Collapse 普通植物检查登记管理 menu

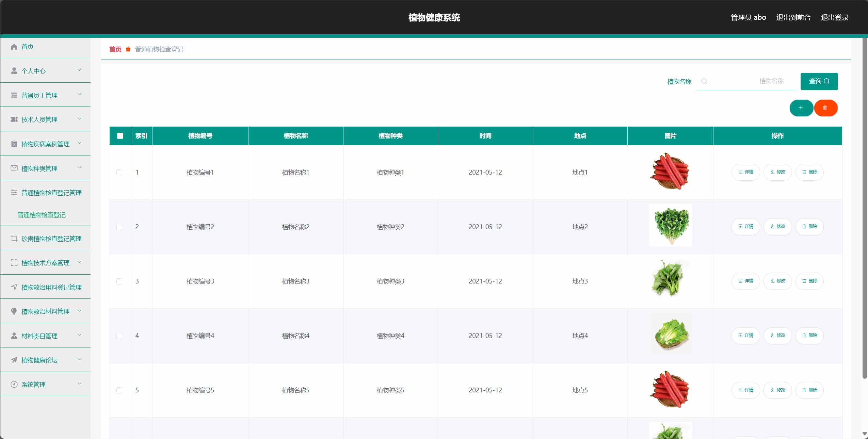click(46, 192)
